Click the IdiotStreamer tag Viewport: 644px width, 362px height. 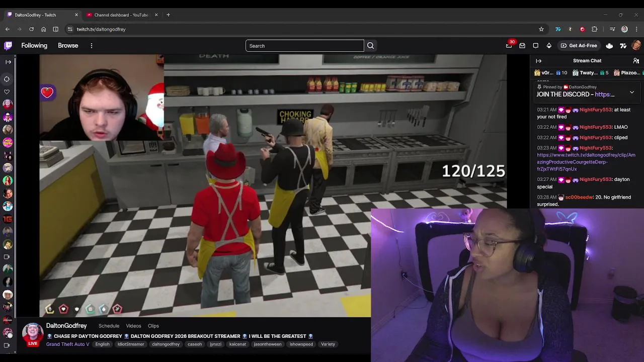click(131, 344)
